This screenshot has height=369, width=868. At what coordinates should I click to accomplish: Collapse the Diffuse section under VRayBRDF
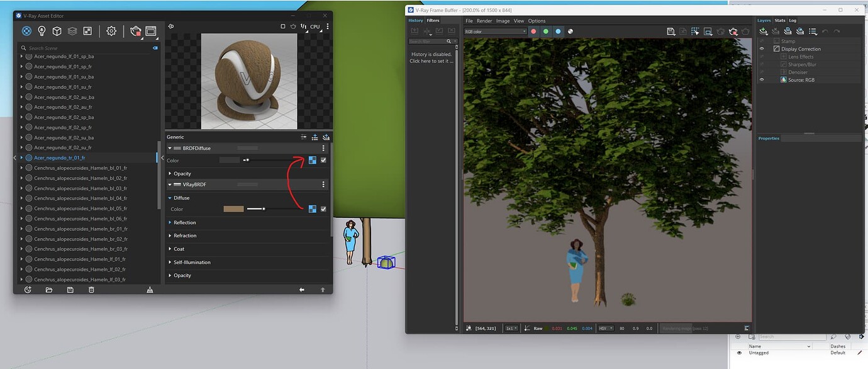(x=170, y=198)
